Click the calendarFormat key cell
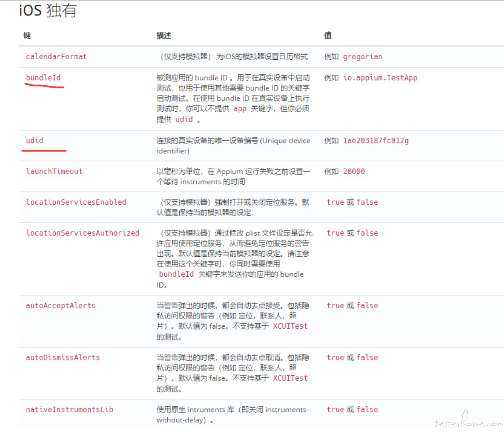 point(56,57)
